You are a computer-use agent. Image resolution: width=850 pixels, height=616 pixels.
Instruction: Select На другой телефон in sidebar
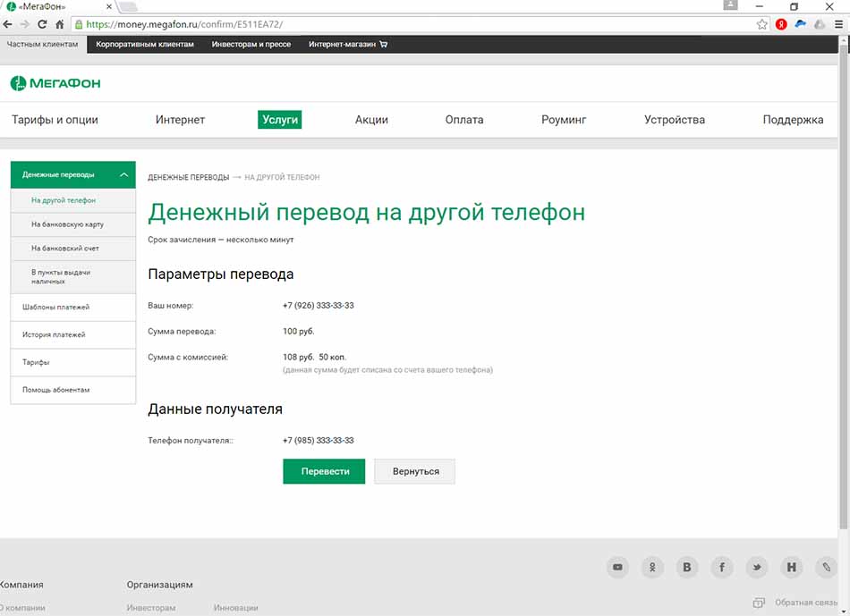[x=73, y=200]
